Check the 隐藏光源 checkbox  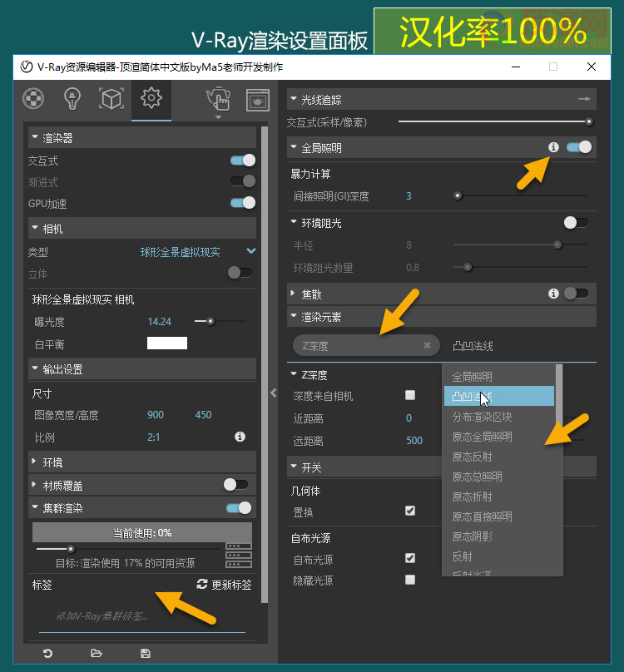[x=410, y=580]
